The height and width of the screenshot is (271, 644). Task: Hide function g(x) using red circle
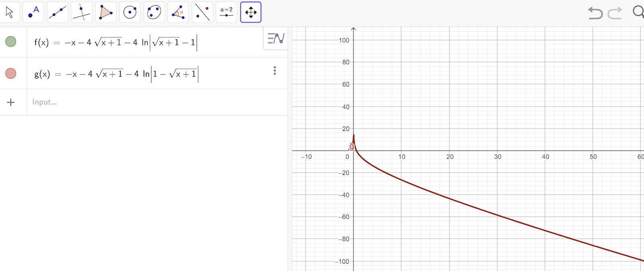[11, 73]
